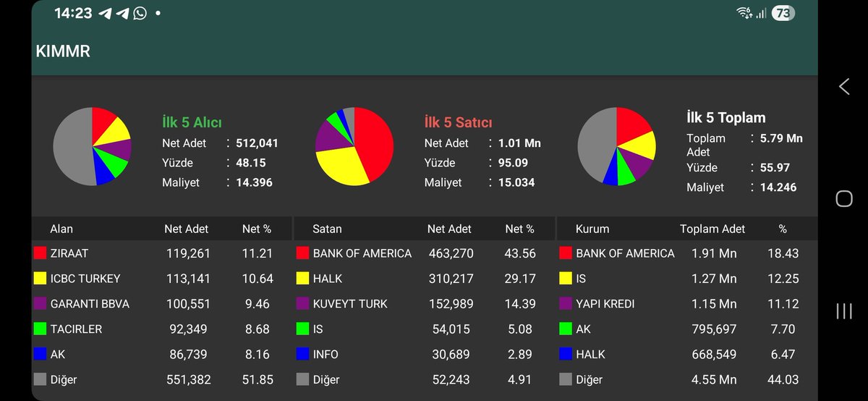Viewport: 868px width, 401px height.
Task: Tap the 4.55 Mn Diğer total
Action: pyautogui.click(x=714, y=379)
